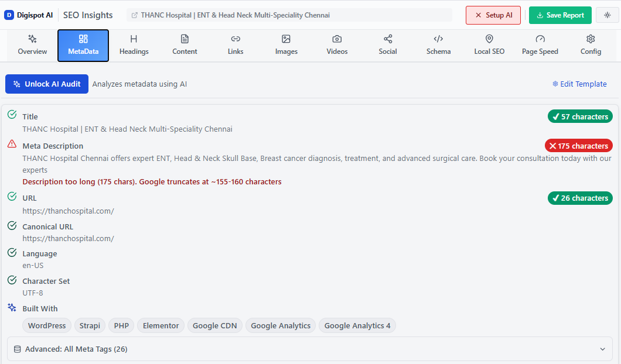Viewport: 621px width, 364px height.
Task: Click the Meta Description warning triangle icon
Action: point(12,144)
